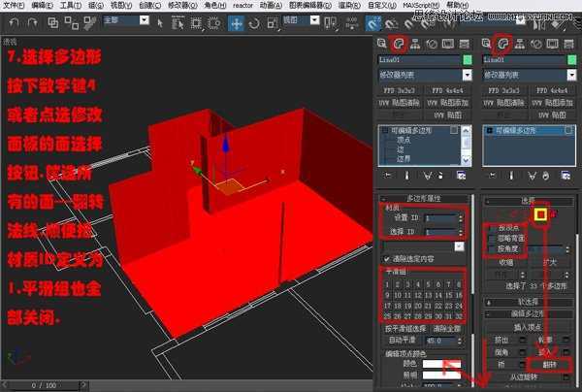
Task: Click the 按平滑组选择 button
Action: click(405, 329)
